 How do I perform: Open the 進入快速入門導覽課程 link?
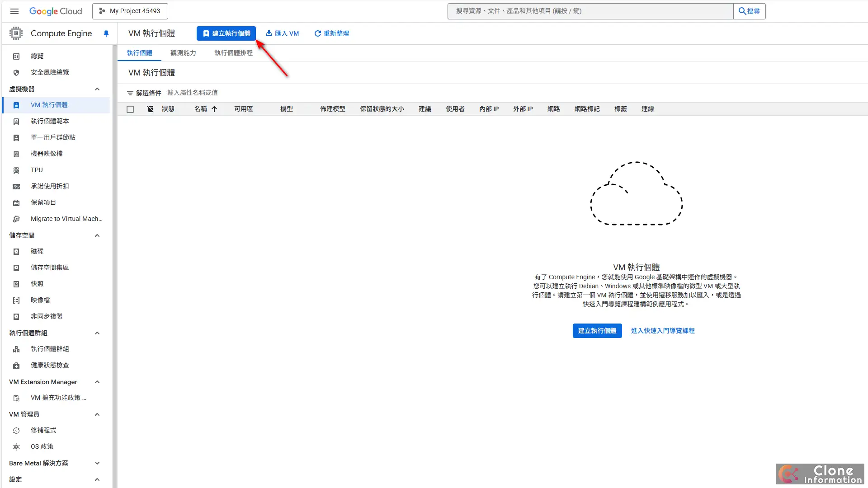[x=663, y=331]
